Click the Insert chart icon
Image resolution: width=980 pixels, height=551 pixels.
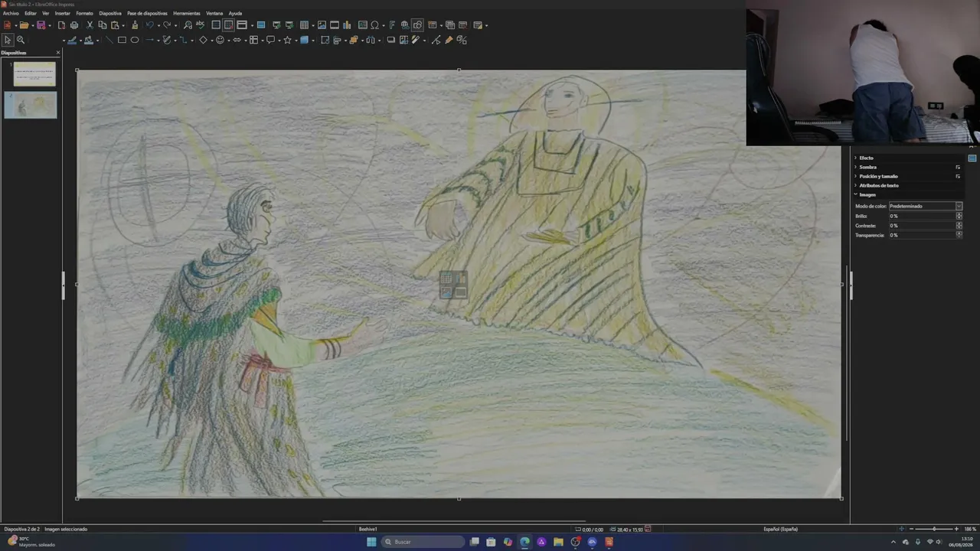click(x=347, y=25)
